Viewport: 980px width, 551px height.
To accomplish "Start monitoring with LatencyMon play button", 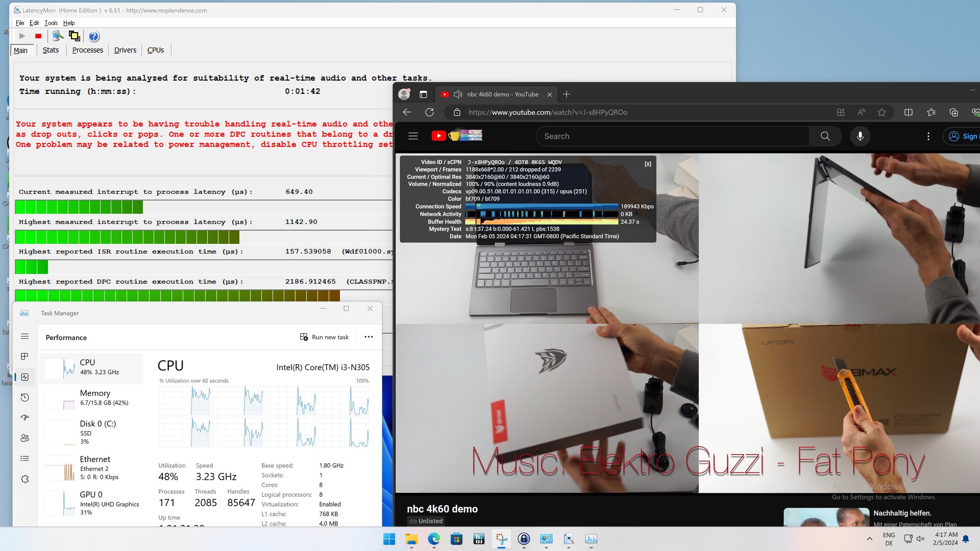I will tap(22, 36).
